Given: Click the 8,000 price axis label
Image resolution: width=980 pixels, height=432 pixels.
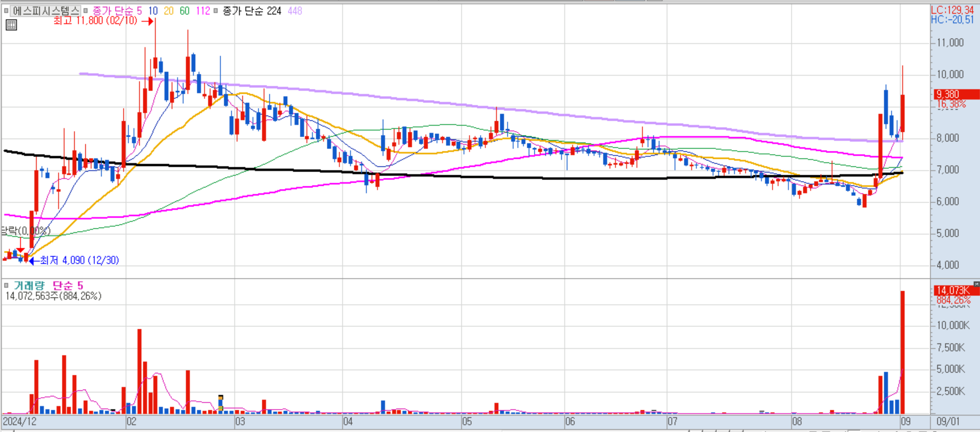Looking at the screenshot, I should click(x=947, y=138).
